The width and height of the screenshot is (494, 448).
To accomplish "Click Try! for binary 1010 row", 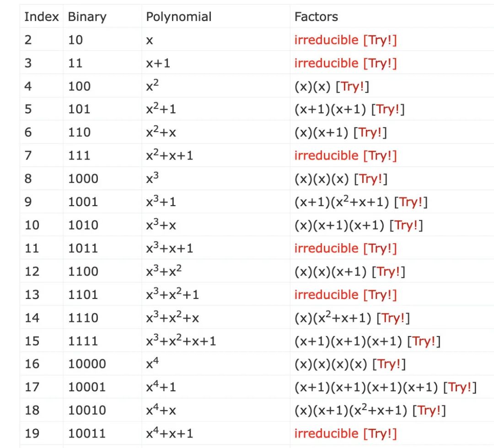I will [406, 225].
